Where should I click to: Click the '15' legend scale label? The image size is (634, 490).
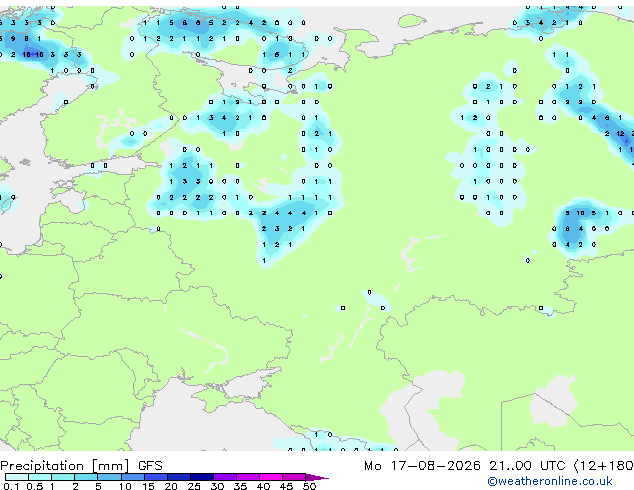point(148,486)
